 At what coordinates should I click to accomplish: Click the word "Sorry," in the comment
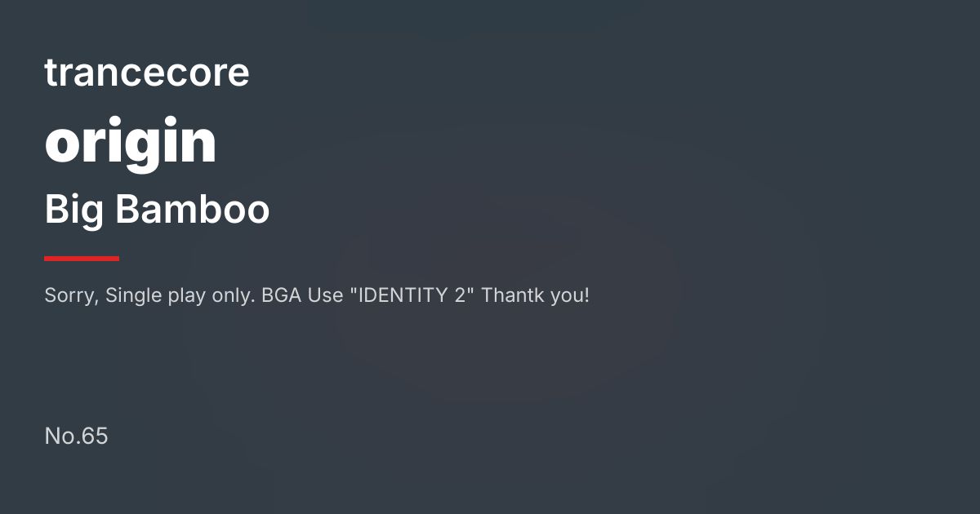click(x=72, y=295)
